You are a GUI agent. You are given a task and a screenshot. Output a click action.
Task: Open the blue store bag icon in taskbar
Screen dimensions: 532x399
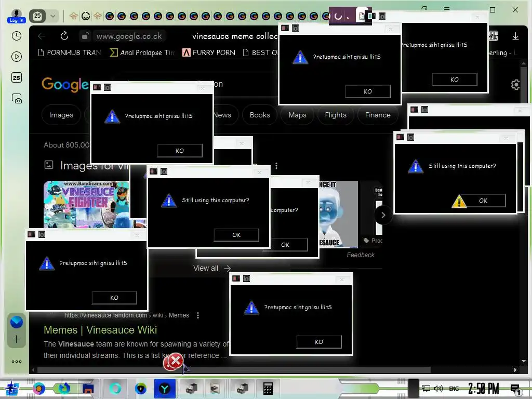88,389
